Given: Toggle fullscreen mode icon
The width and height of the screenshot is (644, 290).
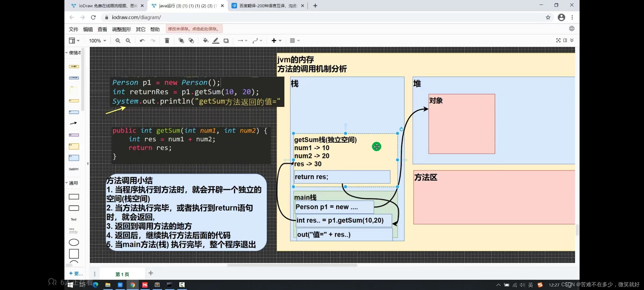Looking at the screenshot, I should 558,40.
